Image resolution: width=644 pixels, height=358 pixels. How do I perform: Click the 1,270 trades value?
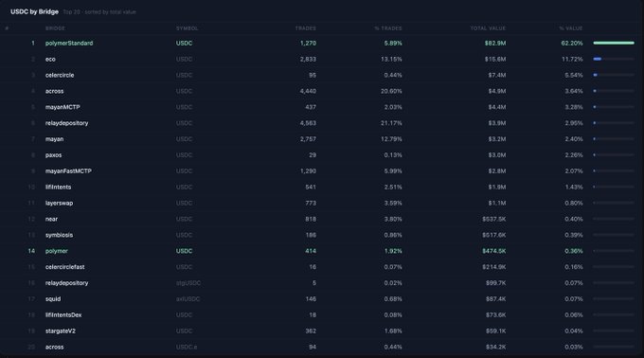click(x=308, y=44)
